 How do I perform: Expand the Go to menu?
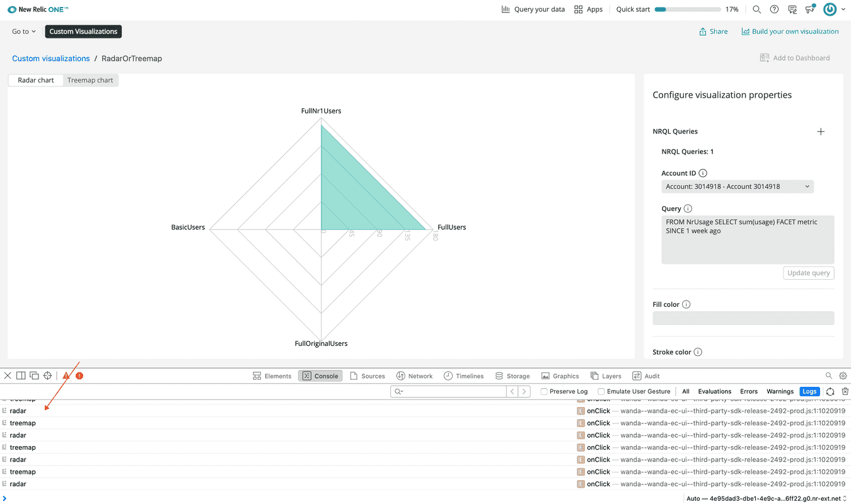pos(24,31)
